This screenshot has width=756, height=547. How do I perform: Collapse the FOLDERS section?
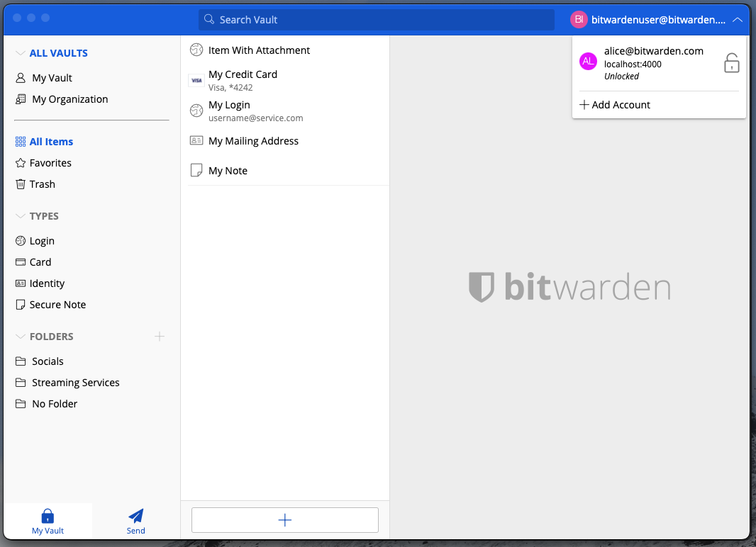(20, 336)
